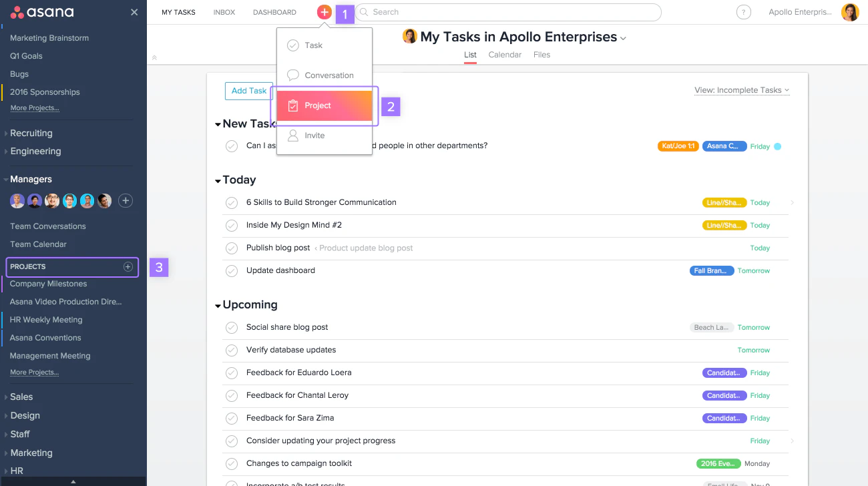The height and width of the screenshot is (486, 868).
Task: Open the More Projects link under Managers
Action: (x=35, y=373)
